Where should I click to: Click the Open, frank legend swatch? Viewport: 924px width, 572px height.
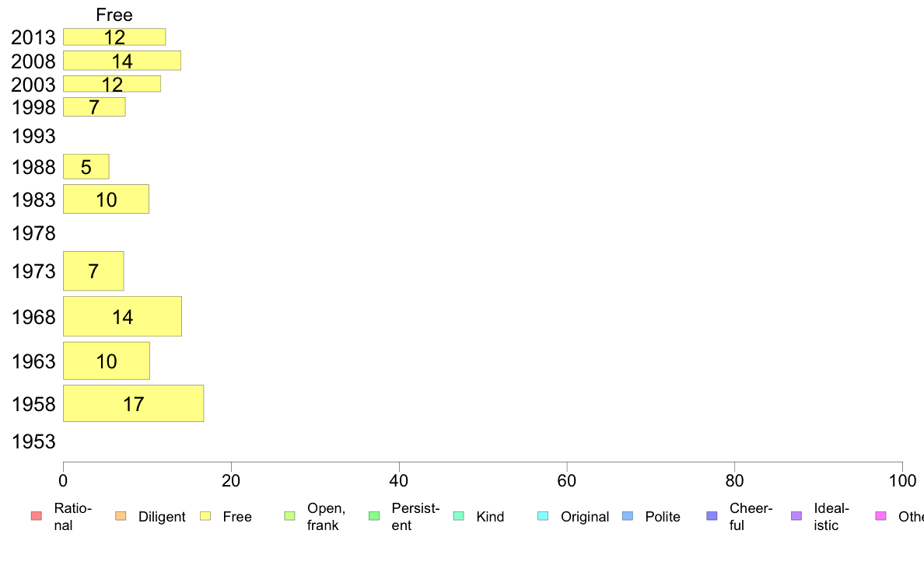(289, 516)
